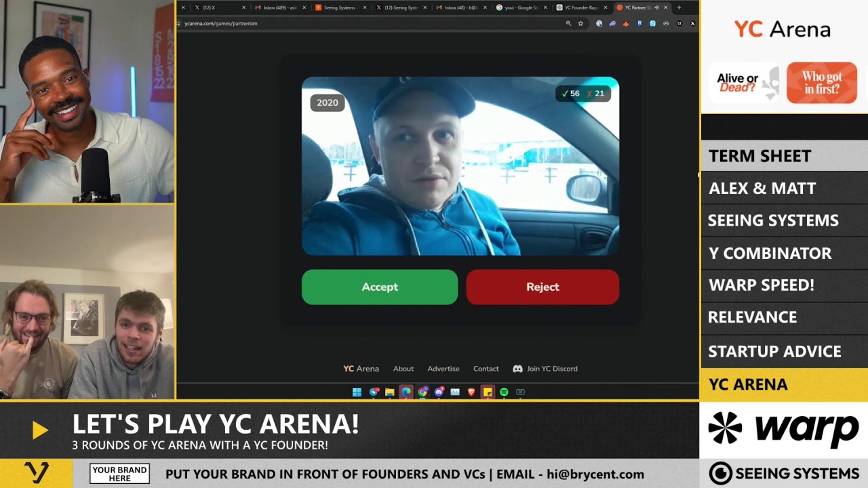Select STARTUP ADVICE in the sidebar
The image size is (868, 488).
pos(785,351)
